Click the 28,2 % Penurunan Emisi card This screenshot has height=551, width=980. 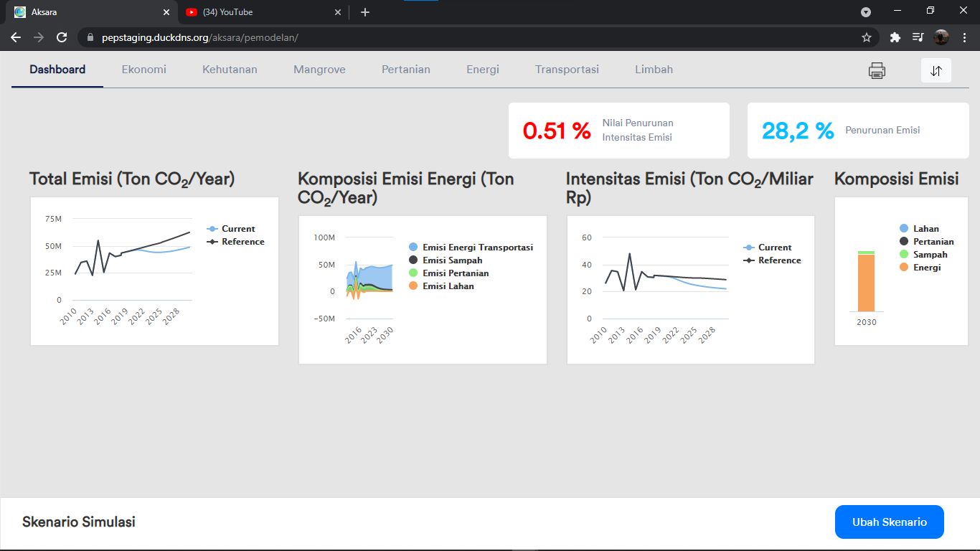pyautogui.click(x=858, y=131)
